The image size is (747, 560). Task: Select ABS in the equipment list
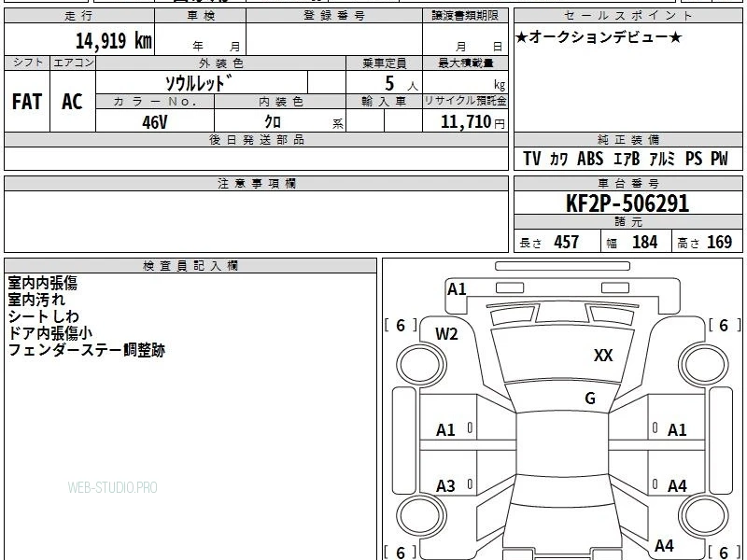[x=590, y=159]
